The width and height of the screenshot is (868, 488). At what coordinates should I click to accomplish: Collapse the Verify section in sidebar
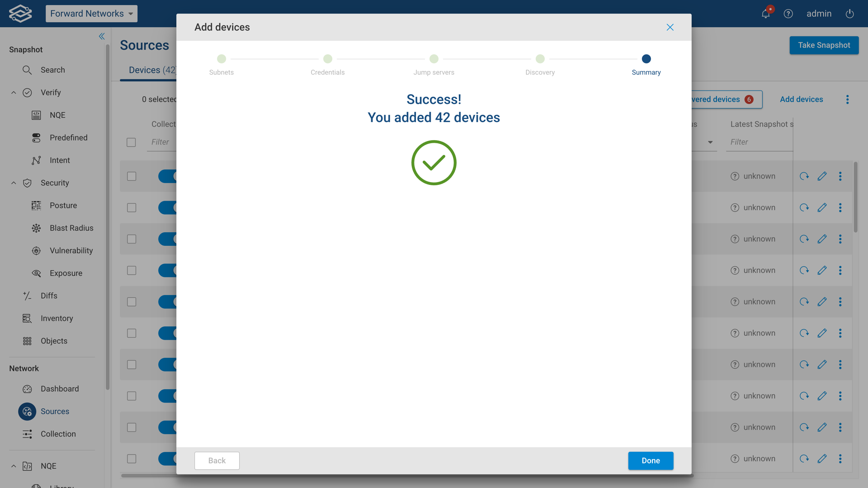(14, 93)
